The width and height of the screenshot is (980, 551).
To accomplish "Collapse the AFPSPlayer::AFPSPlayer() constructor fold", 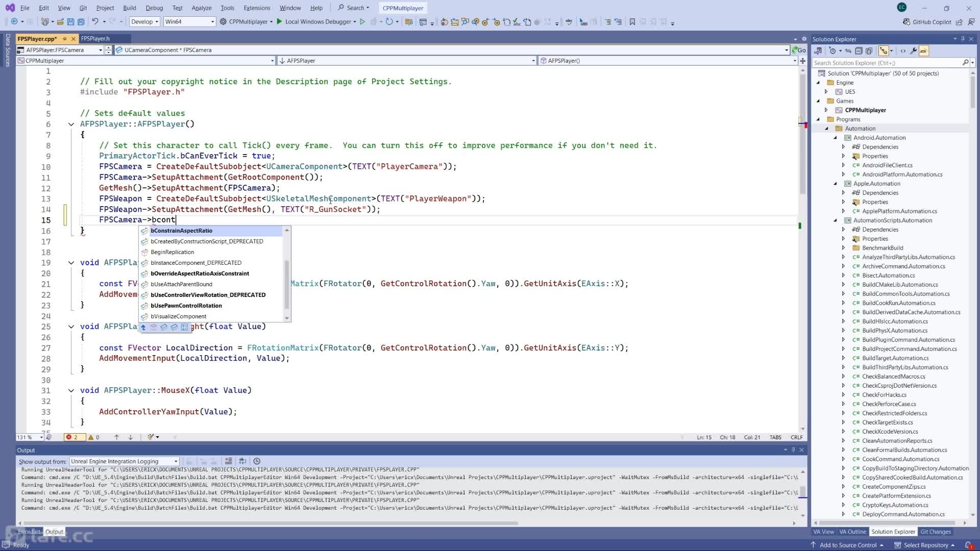I will [x=71, y=124].
